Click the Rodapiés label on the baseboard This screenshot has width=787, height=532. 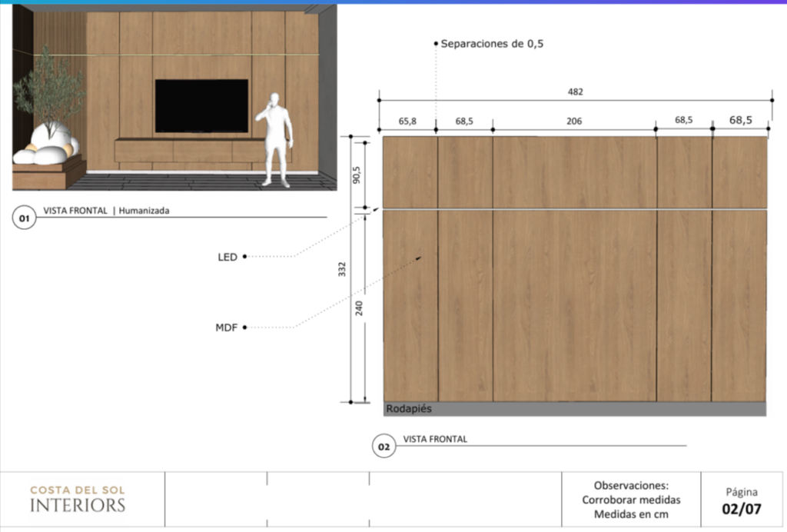click(x=409, y=408)
